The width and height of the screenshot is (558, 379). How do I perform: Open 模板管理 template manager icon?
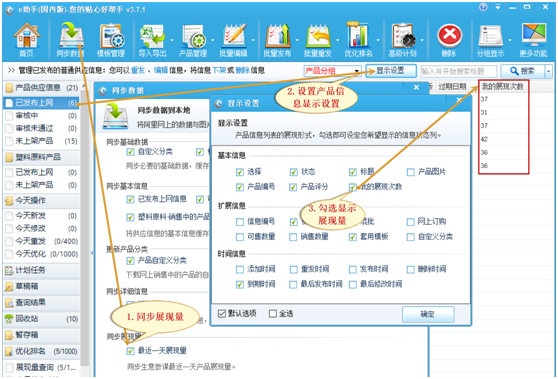pos(111,39)
